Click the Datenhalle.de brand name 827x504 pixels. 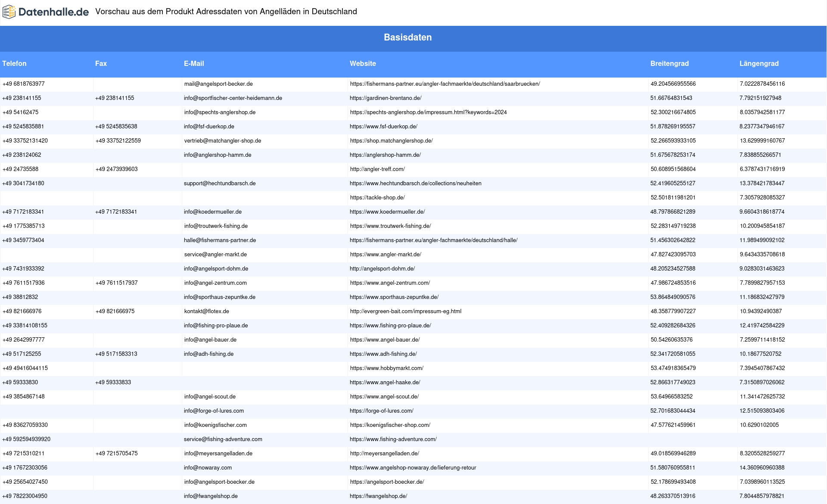[x=53, y=12]
